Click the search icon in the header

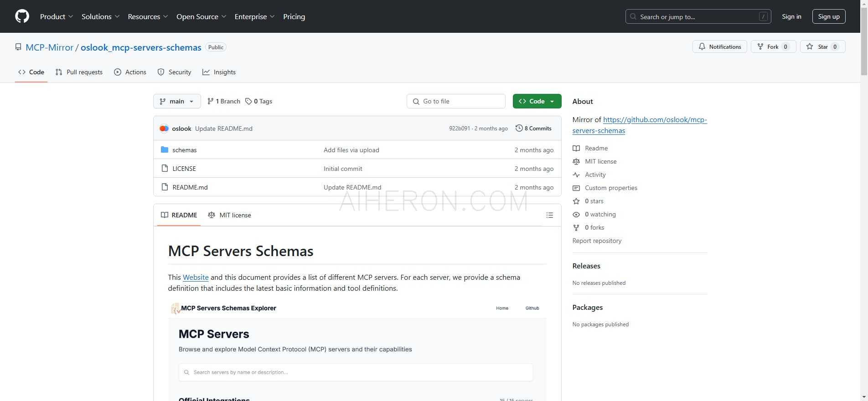(x=633, y=16)
